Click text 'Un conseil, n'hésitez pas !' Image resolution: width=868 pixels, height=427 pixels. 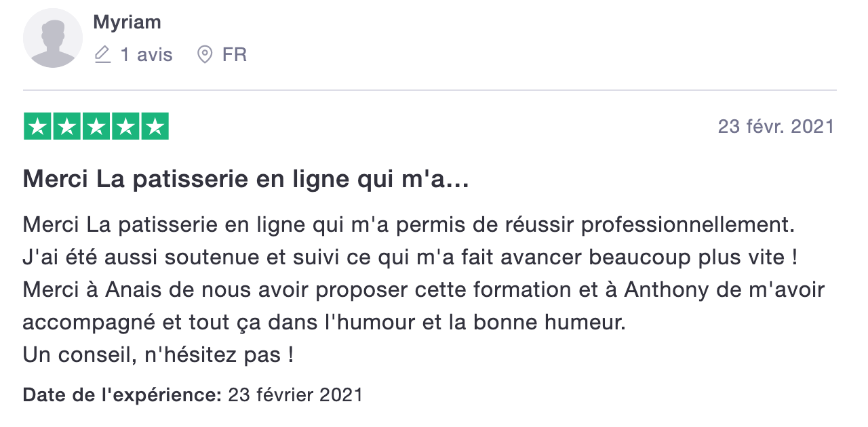(x=158, y=355)
